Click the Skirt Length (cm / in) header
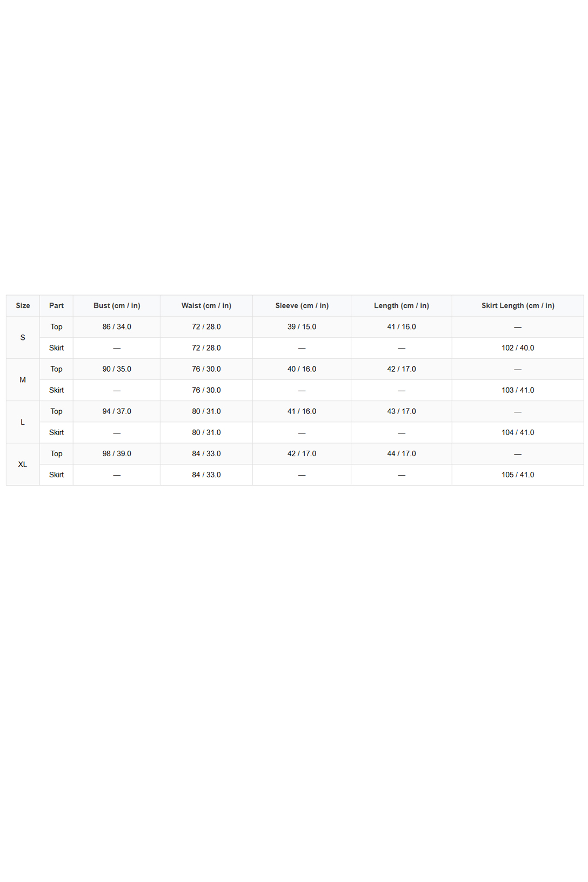The width and height of the screenshot is (588, 882). point(518,305)
